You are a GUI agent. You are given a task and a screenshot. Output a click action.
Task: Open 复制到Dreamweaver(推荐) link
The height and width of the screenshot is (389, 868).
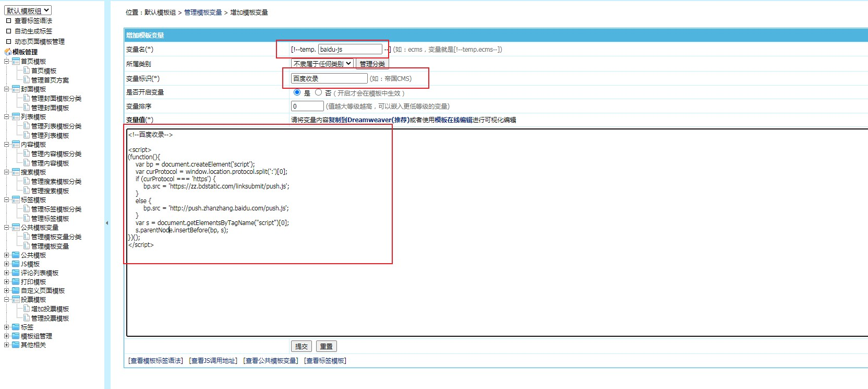coord(369,120)
